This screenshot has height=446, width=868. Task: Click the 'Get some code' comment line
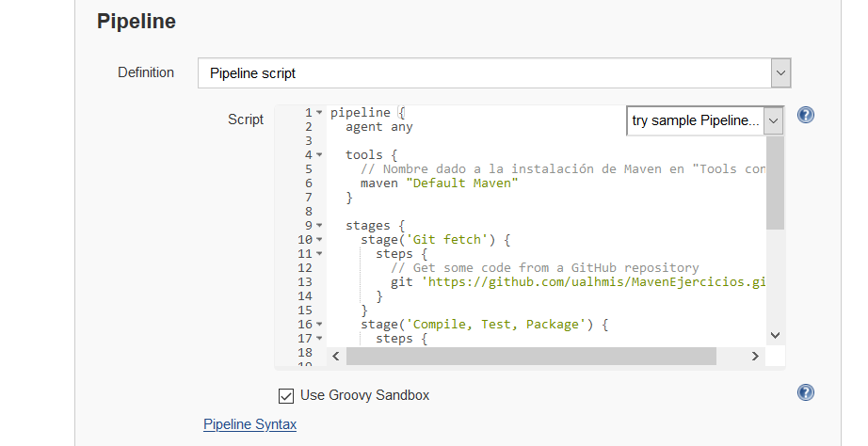545,268
